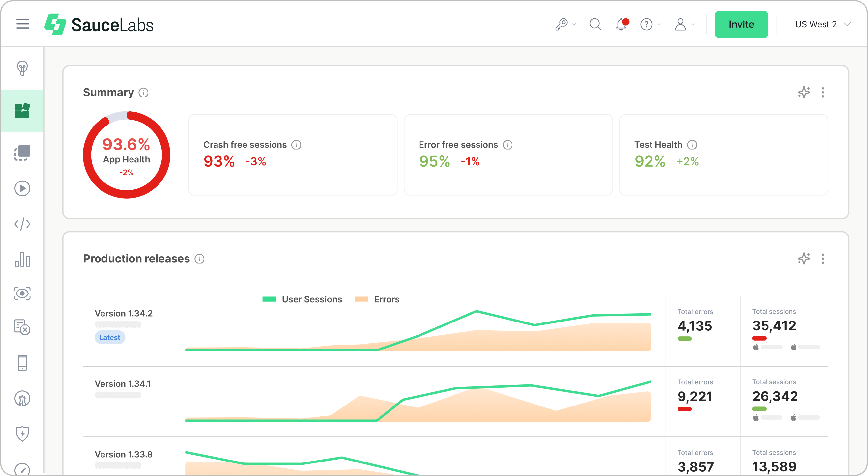The width and height of the screenshot is (868, 476).
Task: Click the Summary info icon
Action: pyautogui.click(x=143, y=92)
